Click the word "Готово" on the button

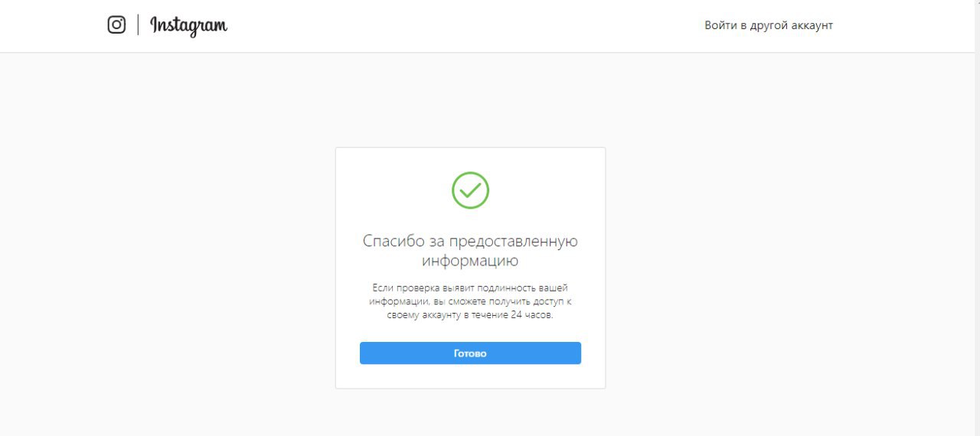click(470, 353)
